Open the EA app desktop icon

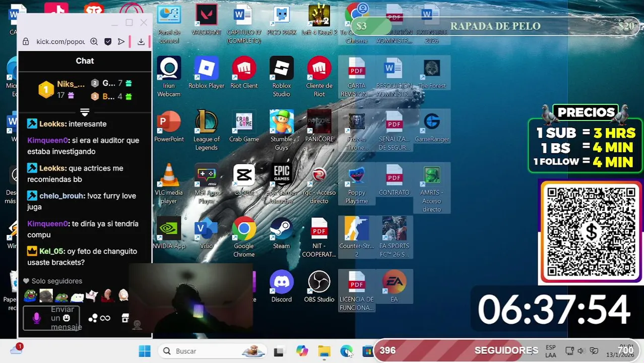click(x=394, y=287)
